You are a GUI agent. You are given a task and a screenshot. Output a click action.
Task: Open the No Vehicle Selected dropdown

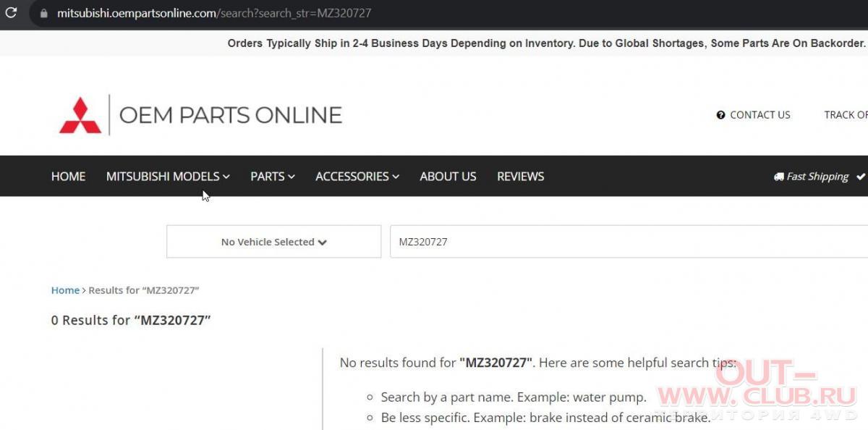tap(273, 242)
